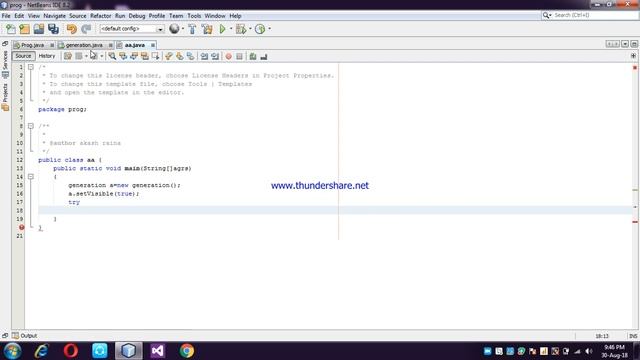Click Find Previous Occurrence icon
The image size is (640, 360).
[x=123, y=56]
